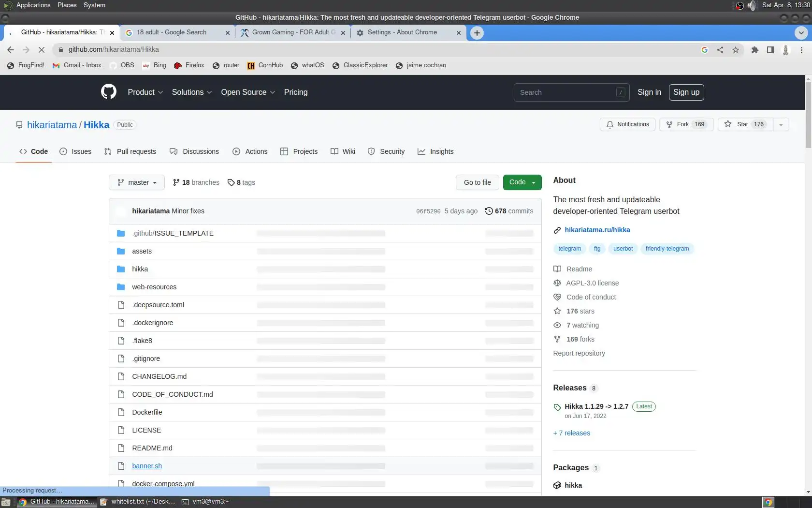Expand the Open Source menu
This screenshot has width=812, height=508.
click(x=248, y=92)
